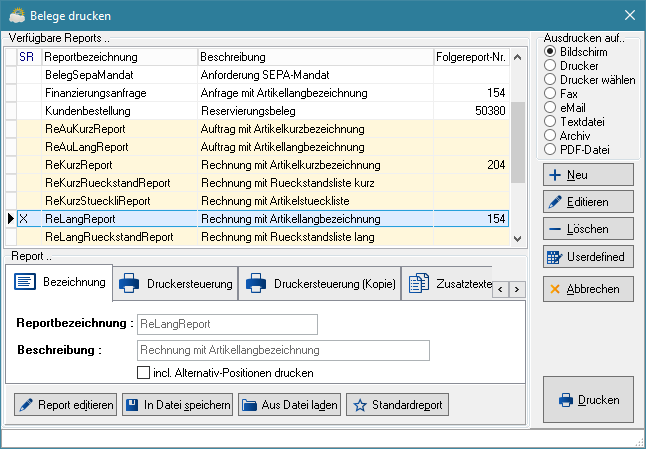This screenshot has width=646, height=449.
Task: Click the orange X icon on Abbrechen
Action: point(555,289)
